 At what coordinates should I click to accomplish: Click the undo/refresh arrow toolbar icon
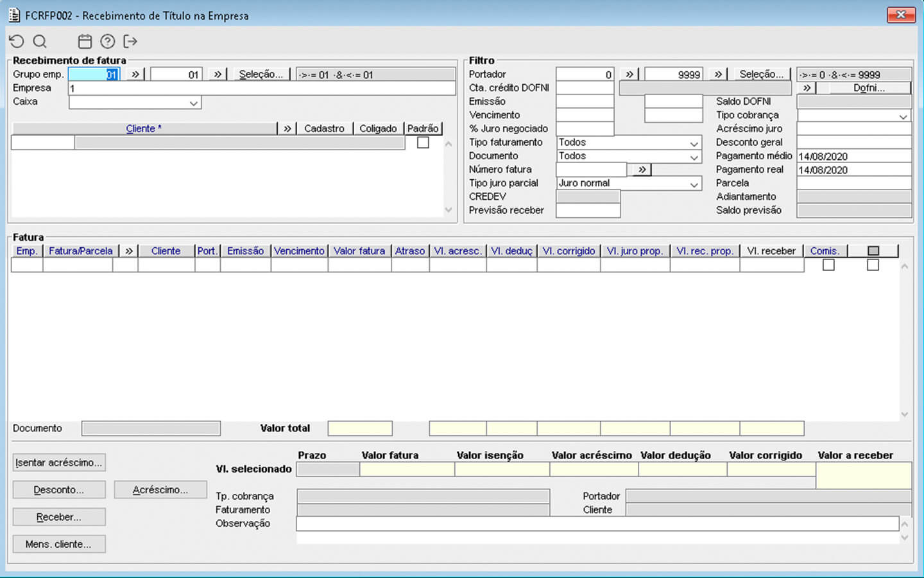point(17,42)
